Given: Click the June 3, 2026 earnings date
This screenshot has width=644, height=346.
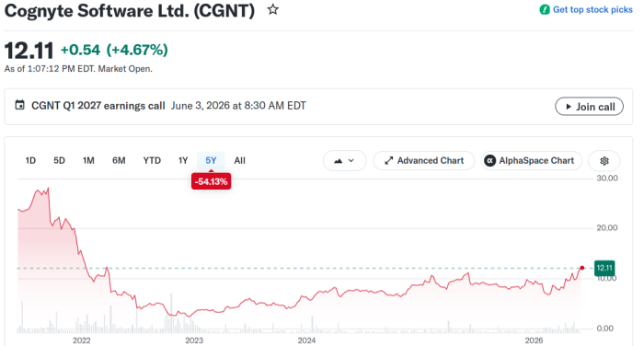Looking at the screenshot, I should point(238,106).
